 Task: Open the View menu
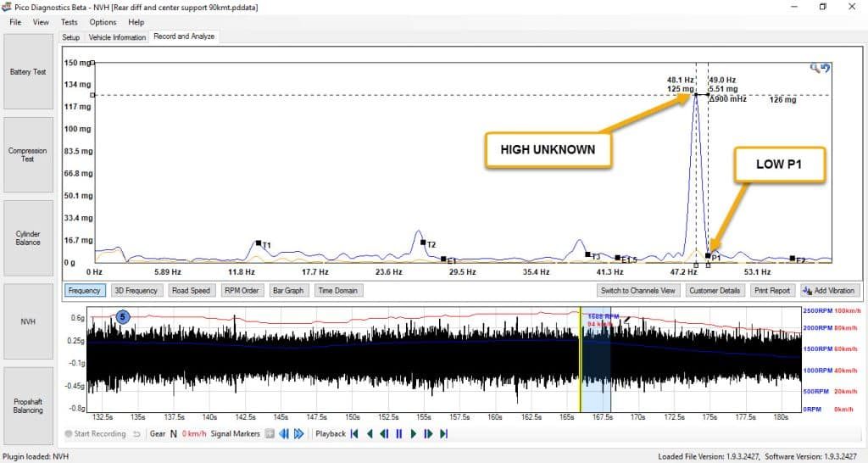coord(41,22)
